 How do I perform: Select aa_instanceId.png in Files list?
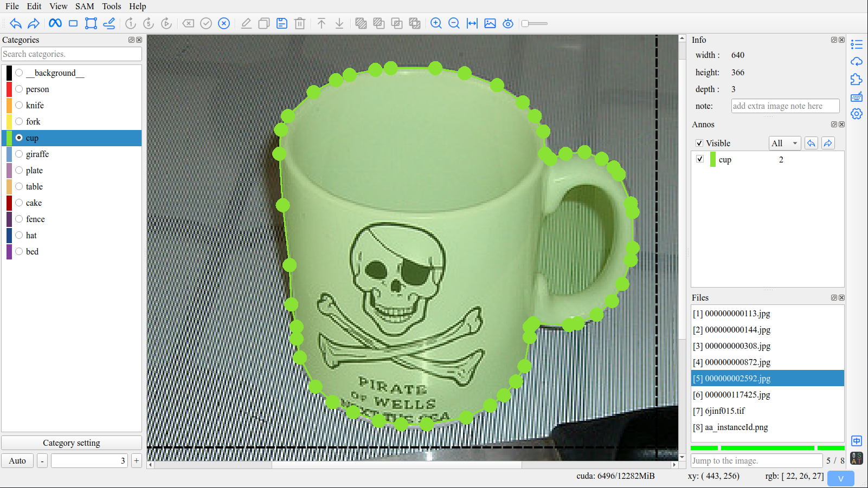pyautogui.click(x=768, y=427)
